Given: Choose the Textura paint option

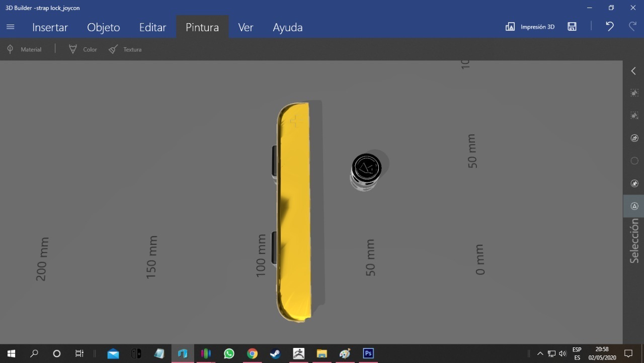Looking at the screenshot, I should tap(125, 49).
